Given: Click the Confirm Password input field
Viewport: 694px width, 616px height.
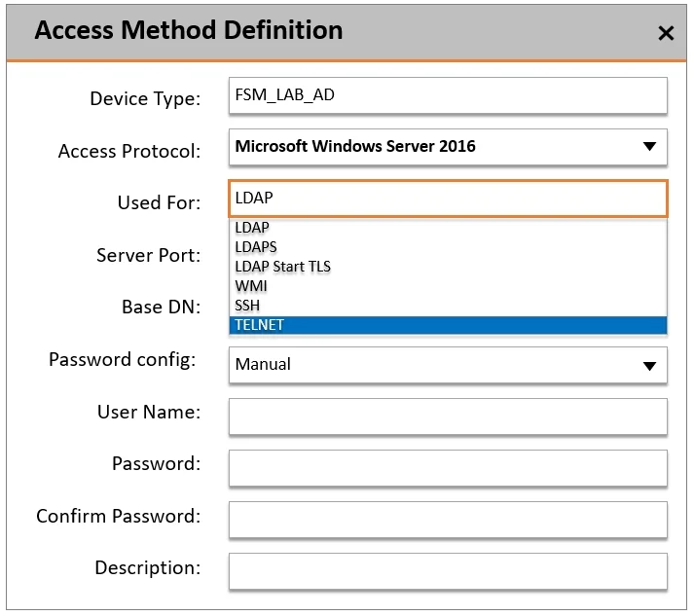Looking at the screenshot, I should click(448, 520).
